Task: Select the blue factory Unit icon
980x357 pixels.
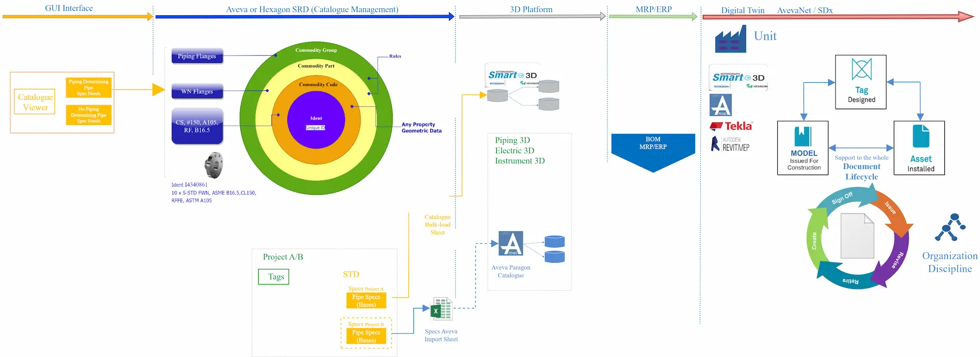Action: click(730, 39)
